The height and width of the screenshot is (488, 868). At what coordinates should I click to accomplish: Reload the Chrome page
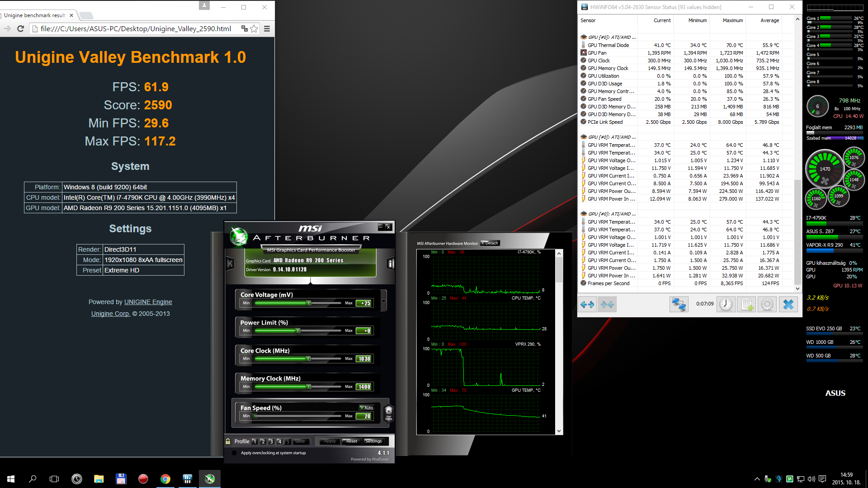pyautogui.click(x=20, y=28)
